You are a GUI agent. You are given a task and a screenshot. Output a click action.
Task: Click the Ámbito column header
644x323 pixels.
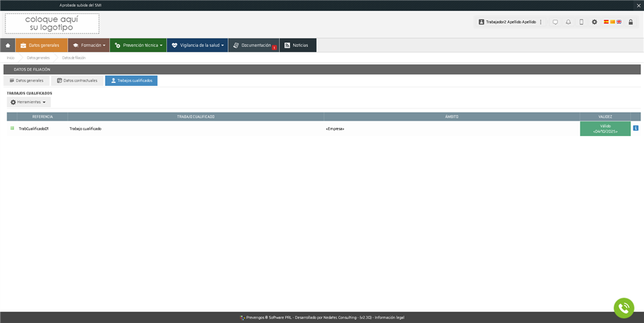(451, 117)
